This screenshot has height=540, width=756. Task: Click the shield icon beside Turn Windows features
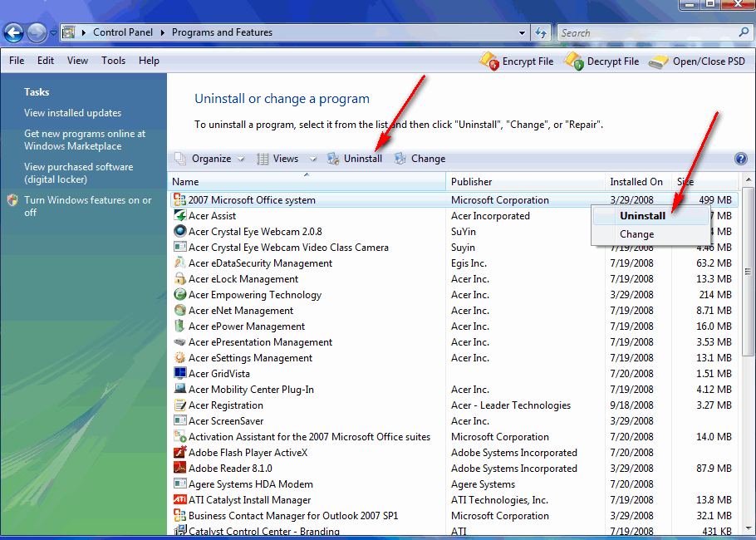point(13,200)
